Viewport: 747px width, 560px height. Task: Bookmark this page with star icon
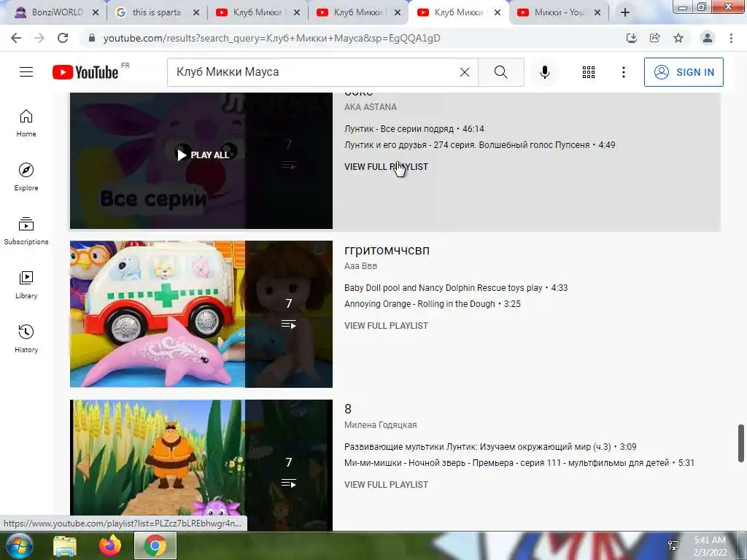coord(678,38)
